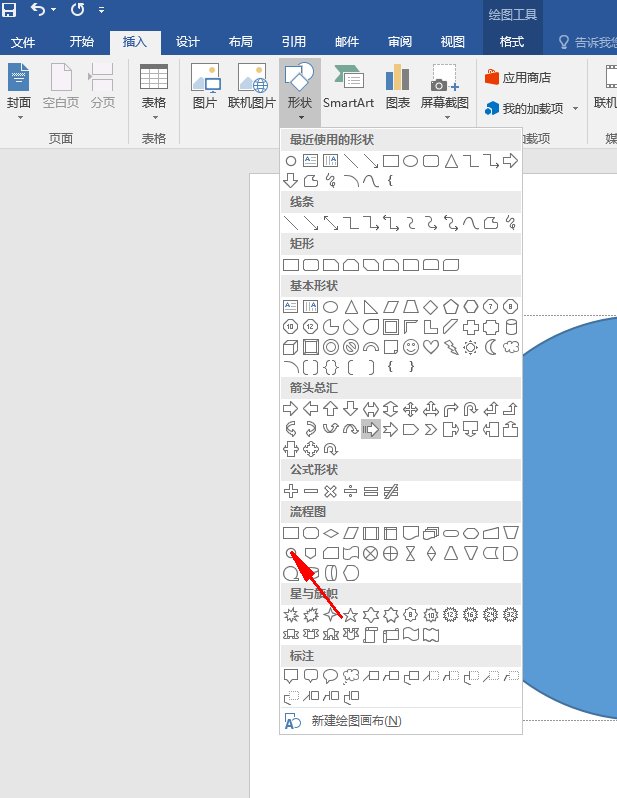Select the division sign under 公式形状

pos(351,491)
